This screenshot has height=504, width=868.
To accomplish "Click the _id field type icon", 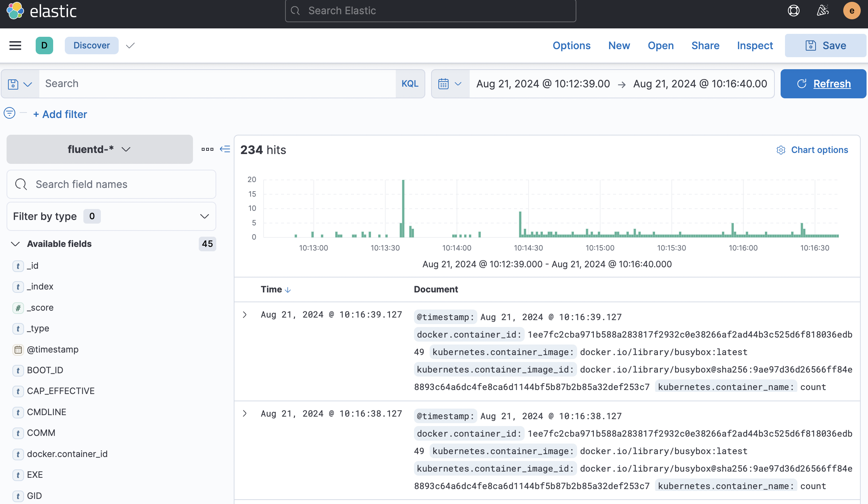I will [x=18, y=266].
